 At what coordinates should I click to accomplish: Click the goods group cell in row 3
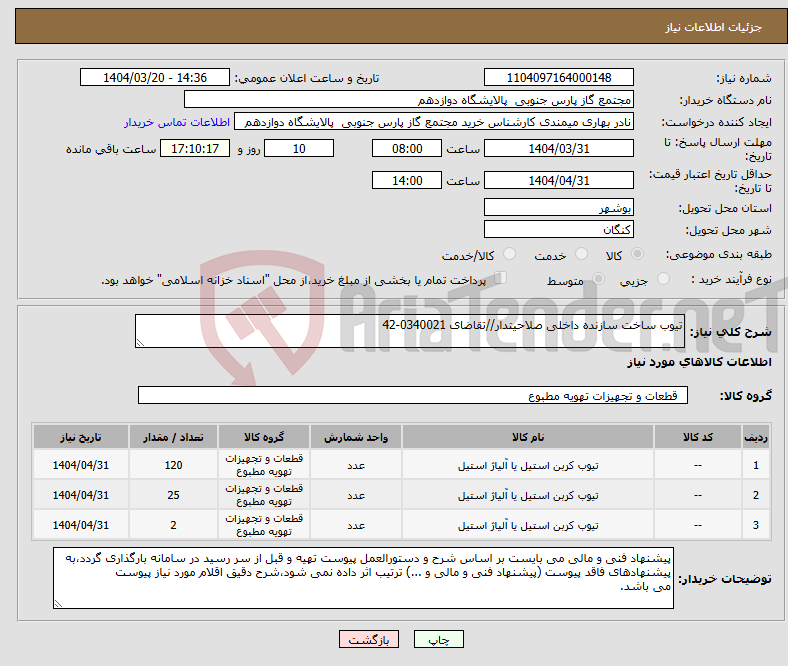tap(264, 525)
